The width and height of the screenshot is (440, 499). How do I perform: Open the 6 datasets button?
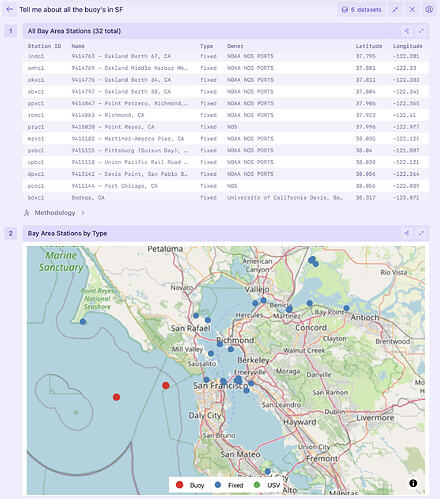tap(361, 10)
